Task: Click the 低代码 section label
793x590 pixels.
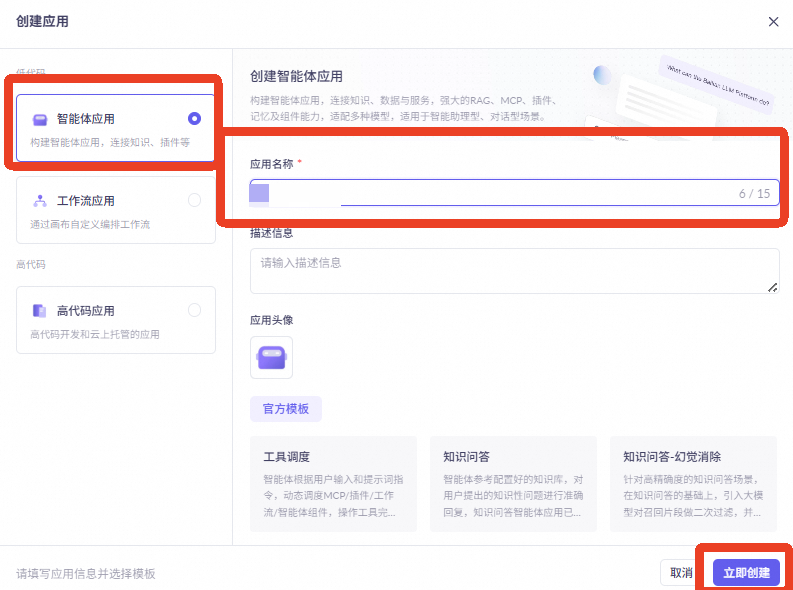Action: 30,72
